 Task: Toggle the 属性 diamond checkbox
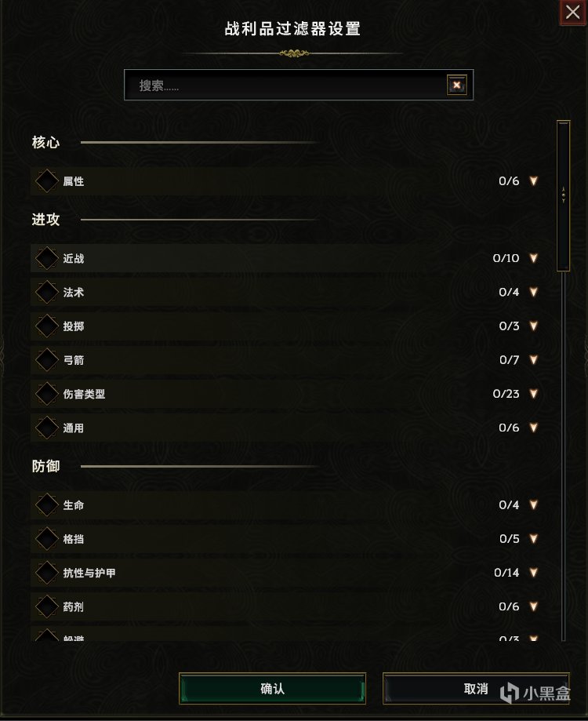47,181
